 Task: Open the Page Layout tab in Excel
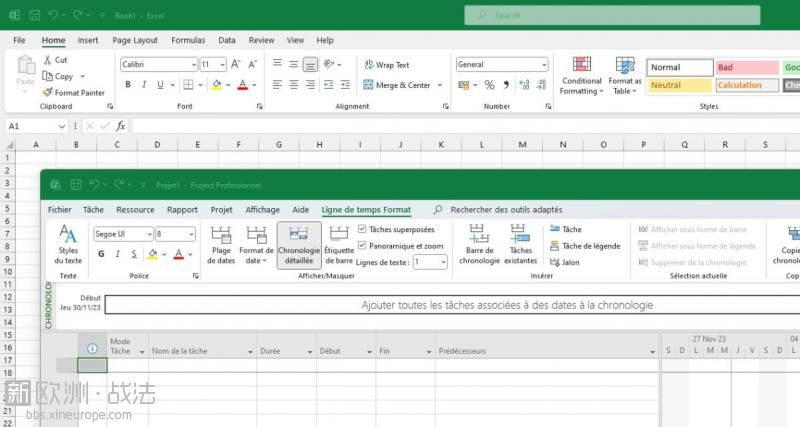coord(135,40)
